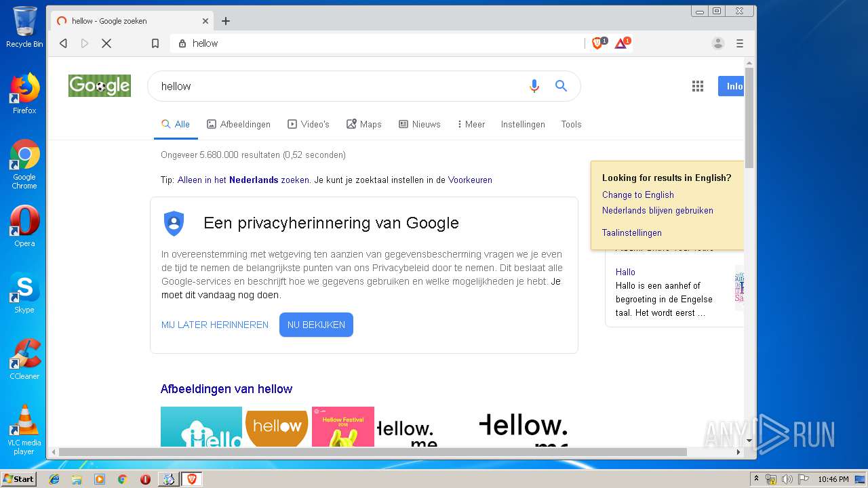868x488 pixels.
Task: Click Opera icon in taskbar
Action: pos(145,479)
